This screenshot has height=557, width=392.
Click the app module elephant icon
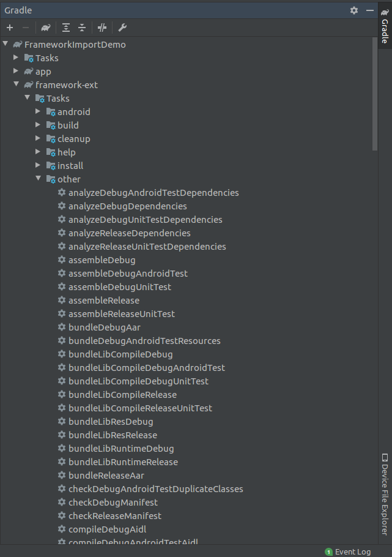click(x=29, y=72)
